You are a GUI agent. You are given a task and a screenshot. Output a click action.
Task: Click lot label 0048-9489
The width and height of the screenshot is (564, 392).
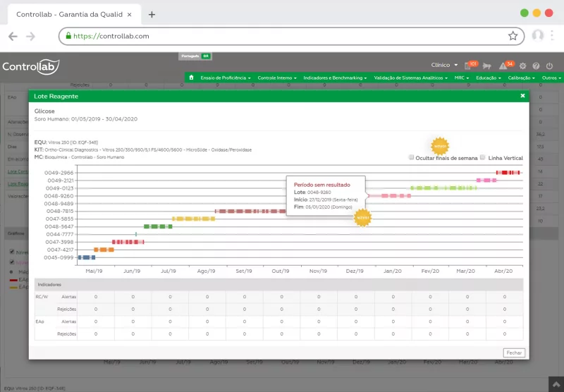pos(59,204)
